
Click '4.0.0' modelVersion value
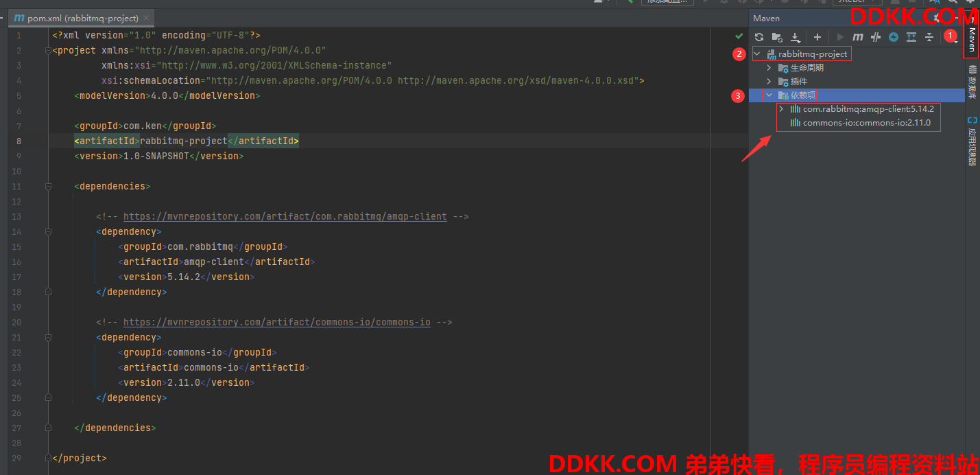tap(165, 95)
